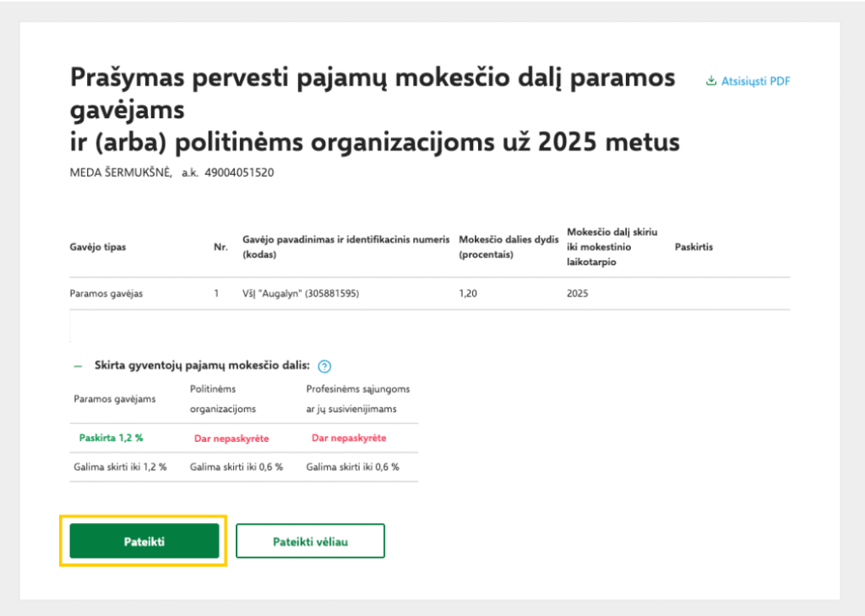The image size is (865, 616).
Task: Select the Mokesčio dalies dydis column header
Action: click(x=509, y=247)
